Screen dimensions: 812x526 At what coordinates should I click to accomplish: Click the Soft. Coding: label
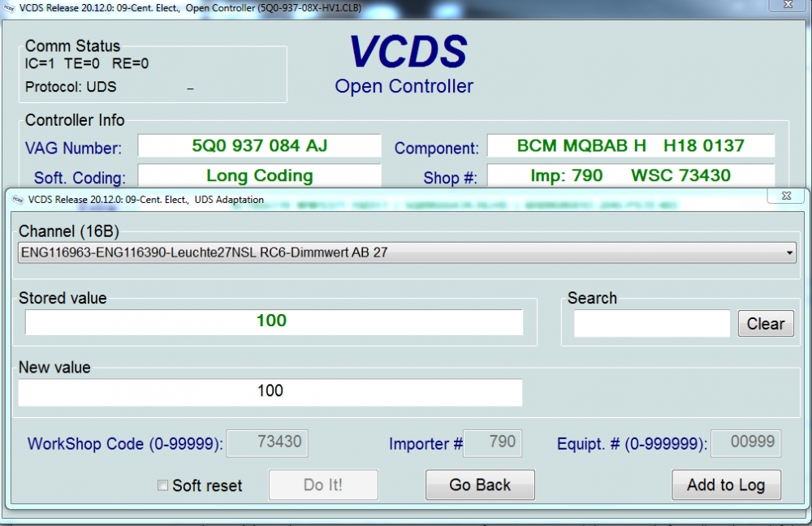pyautogui.click(x=80, y=178)
